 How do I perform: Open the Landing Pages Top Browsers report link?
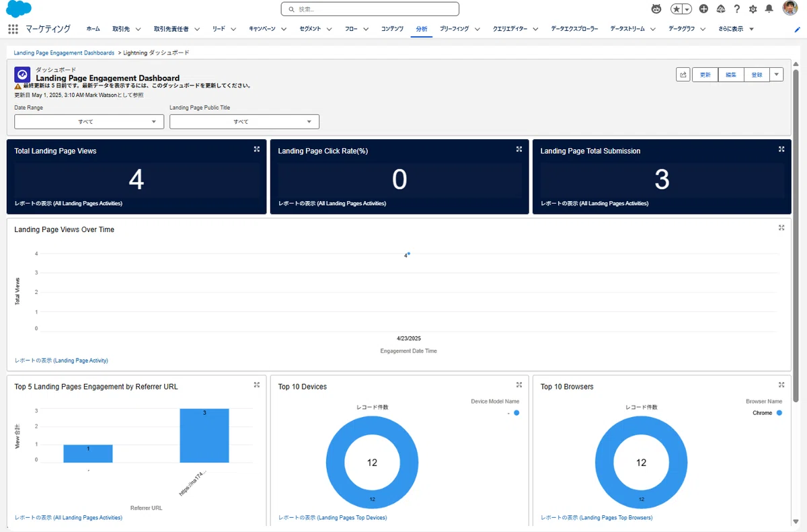coord(597,518)
